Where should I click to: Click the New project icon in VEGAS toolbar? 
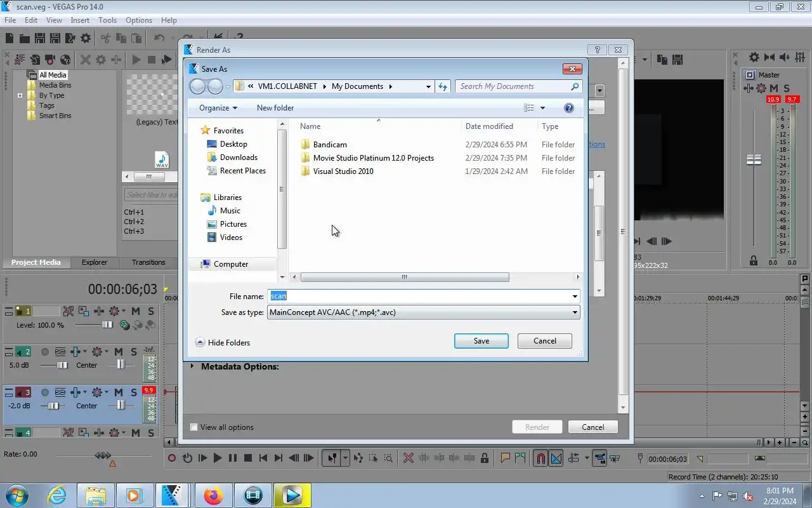tap(10, 39)
